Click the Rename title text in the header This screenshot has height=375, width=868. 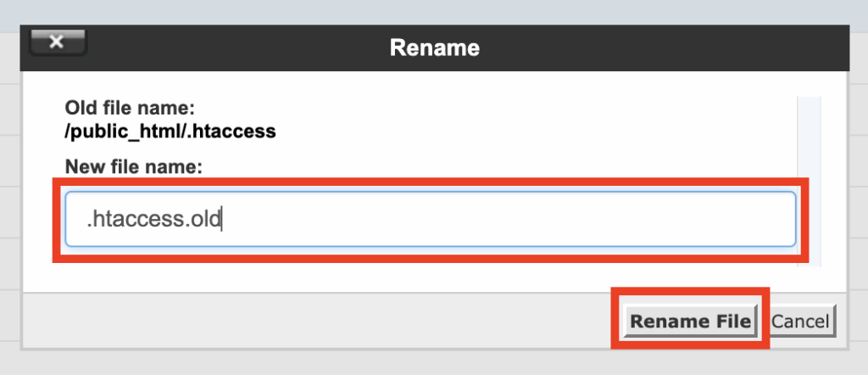click(x=435, y=48)
